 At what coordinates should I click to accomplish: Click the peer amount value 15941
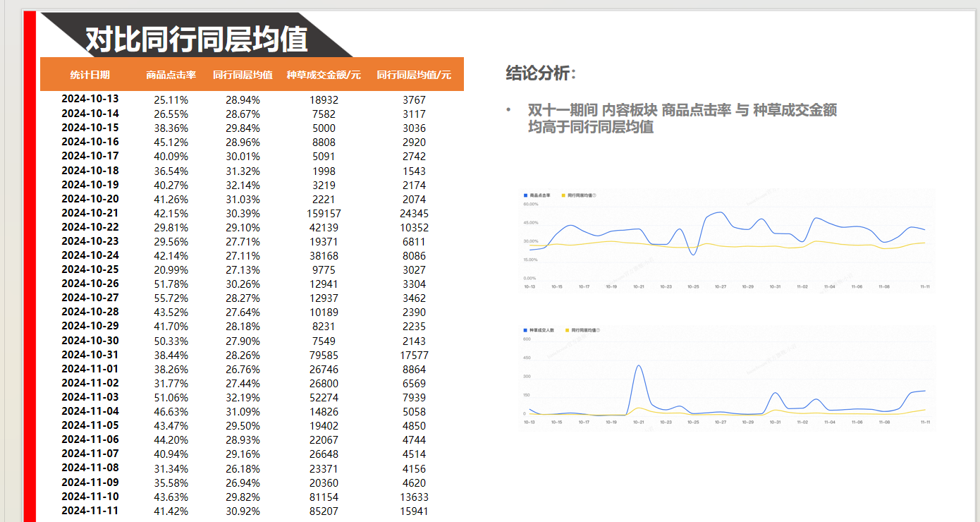pos(414,511)
